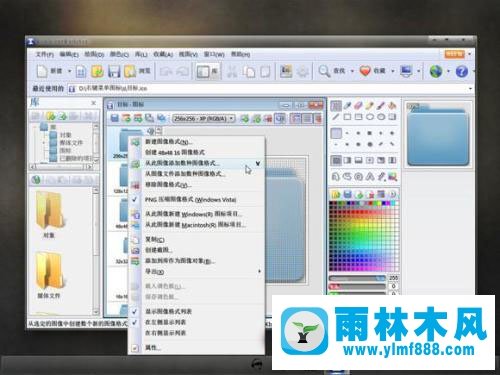The width and height of the screenshot is (500, 375).
Task: Select the pencil tool
Action: click(370, 106)
